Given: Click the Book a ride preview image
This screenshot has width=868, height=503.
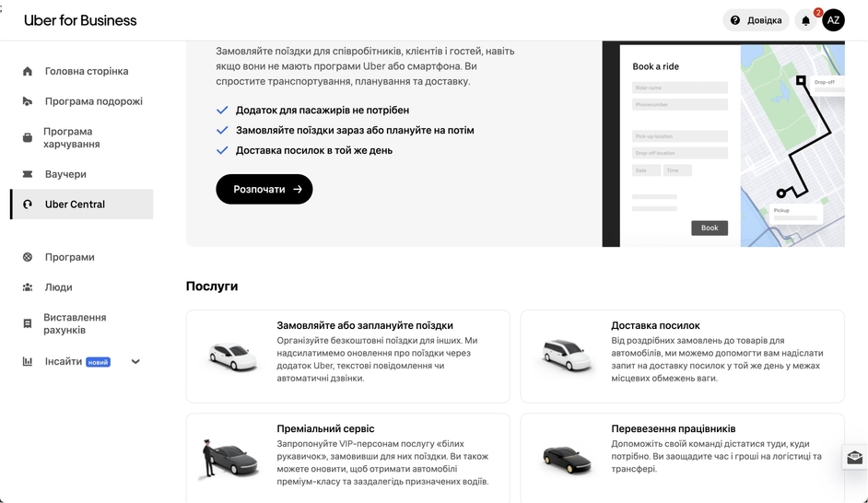Looking at the screenshot, I should pos(723,144).
